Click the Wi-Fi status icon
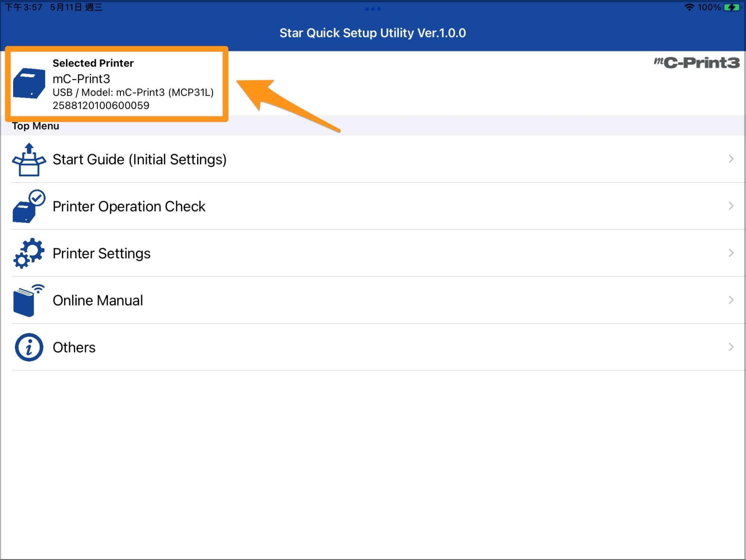The height and width of the screenshot is (560, 746). 689,7
